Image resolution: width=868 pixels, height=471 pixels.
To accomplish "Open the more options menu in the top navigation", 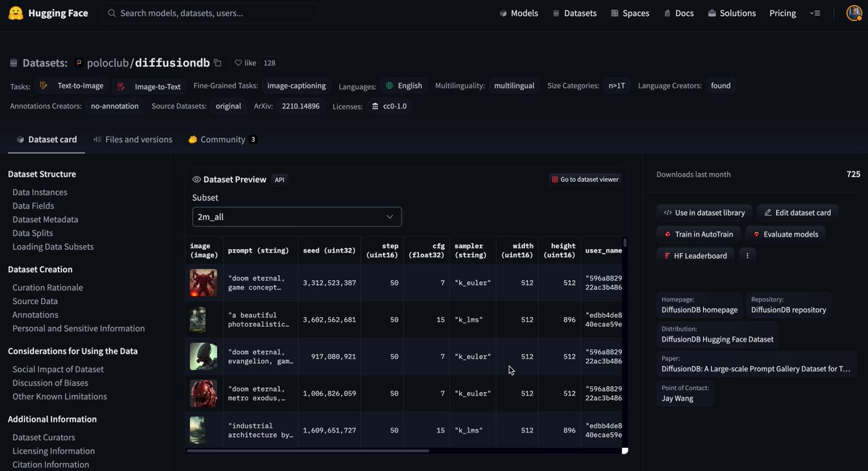I will 815,13.
